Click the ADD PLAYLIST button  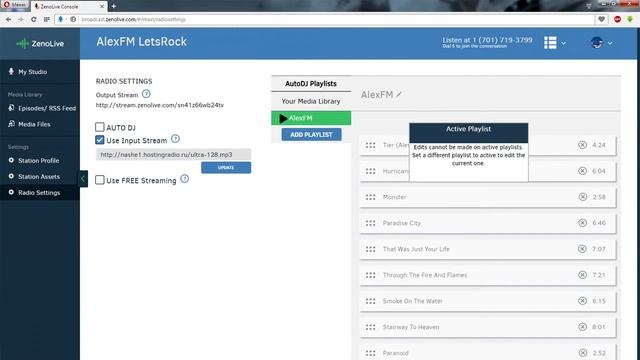tap(311, 134)
